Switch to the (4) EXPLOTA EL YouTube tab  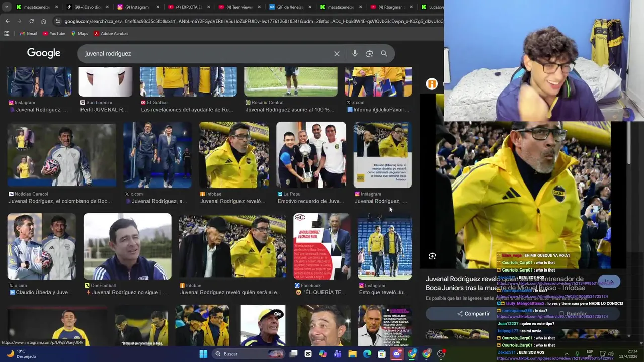tap(188, 7)
